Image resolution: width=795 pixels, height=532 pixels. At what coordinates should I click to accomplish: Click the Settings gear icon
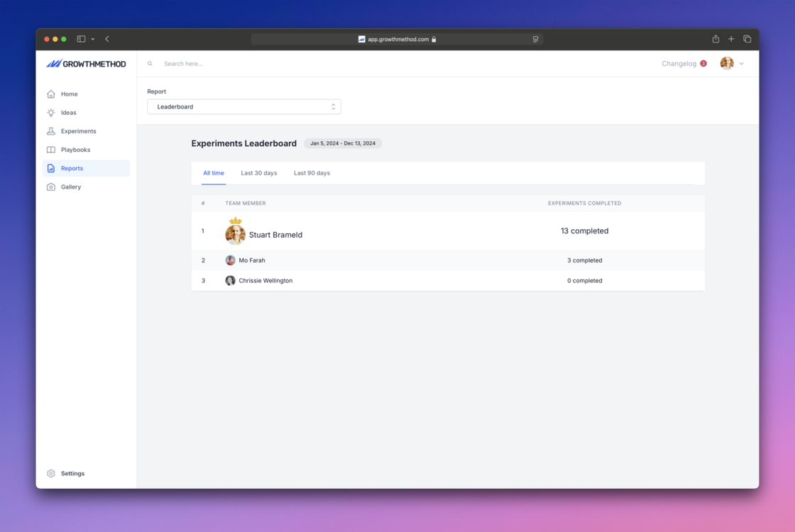[50, 473]
